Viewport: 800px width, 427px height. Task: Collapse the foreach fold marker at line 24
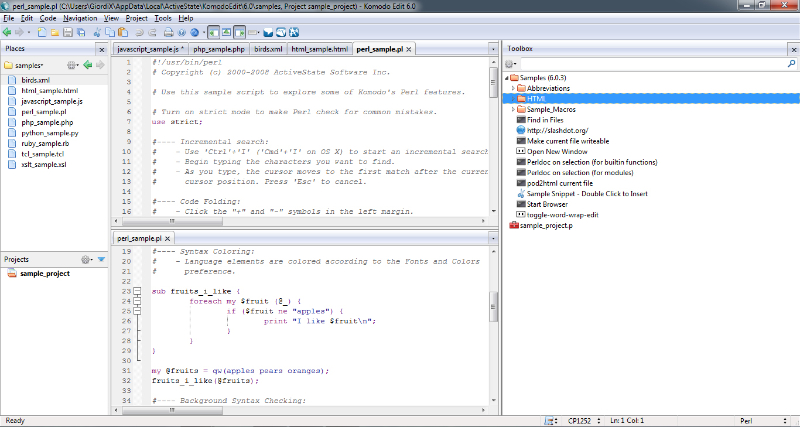pyautogui.click(x=137, y=300)
